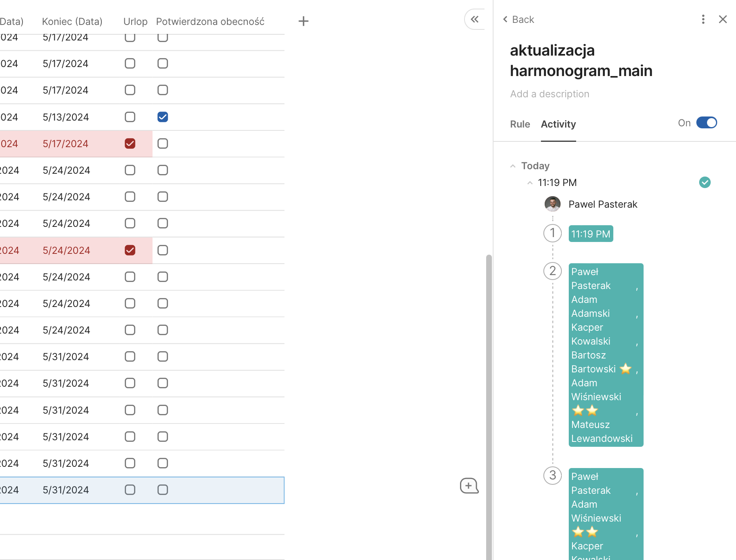Screen dimensions: 736x560
Task: Click Pawel Pasterak's avatar photo
Action: click(x=552, y=204)
